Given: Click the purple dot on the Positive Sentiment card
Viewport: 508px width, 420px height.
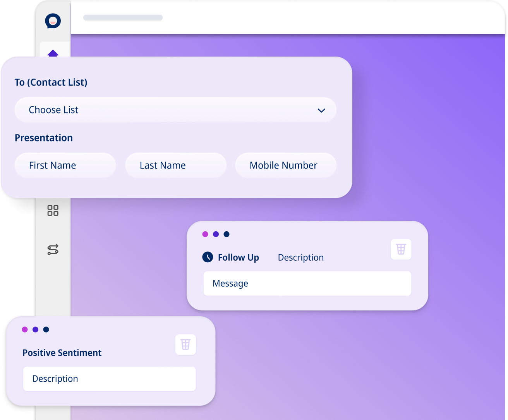Looking at the screenshot, I should (35, 330).
